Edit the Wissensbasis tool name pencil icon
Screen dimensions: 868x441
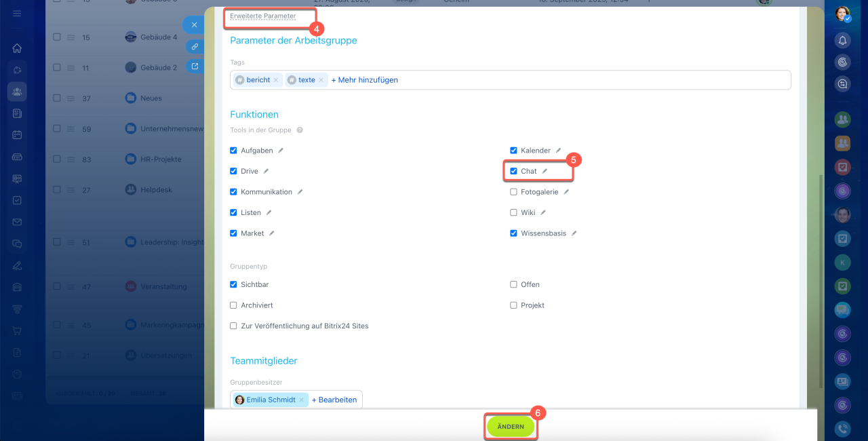pos(574,233)
